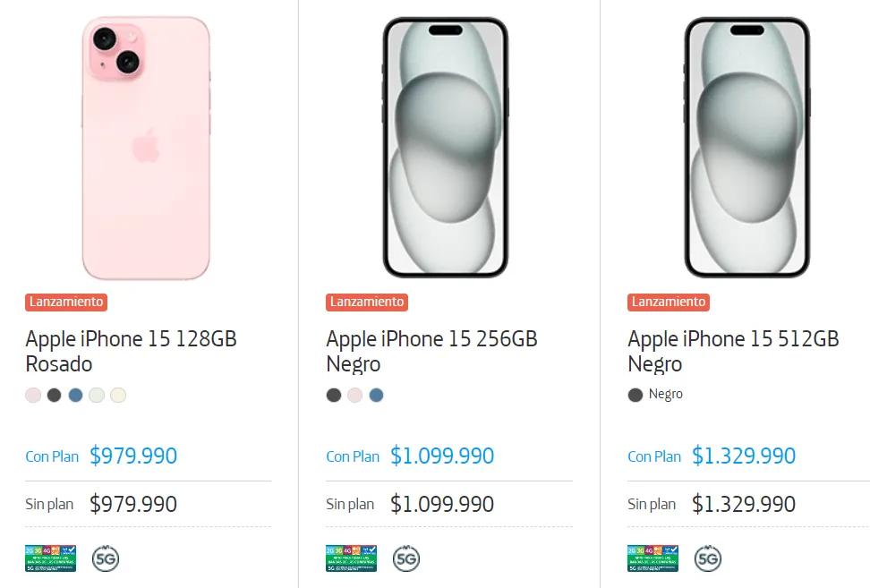870x588 pixels.
Task: Select the pink swatch on the 256GB Negro card
Action: 355,395
